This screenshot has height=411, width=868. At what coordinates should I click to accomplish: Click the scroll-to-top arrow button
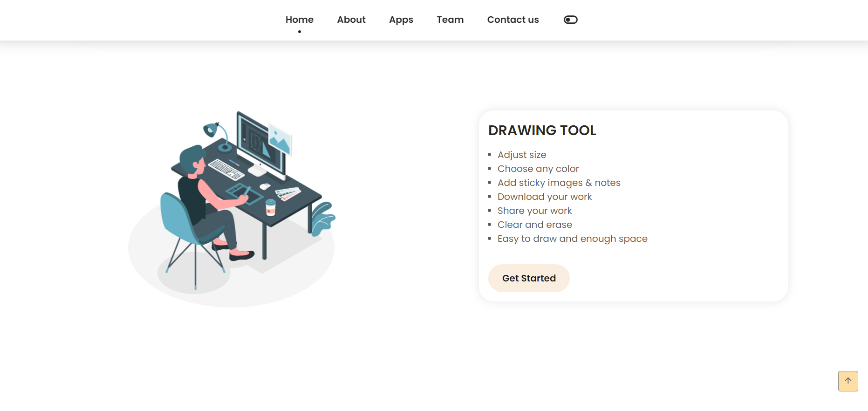click(848, 381)
